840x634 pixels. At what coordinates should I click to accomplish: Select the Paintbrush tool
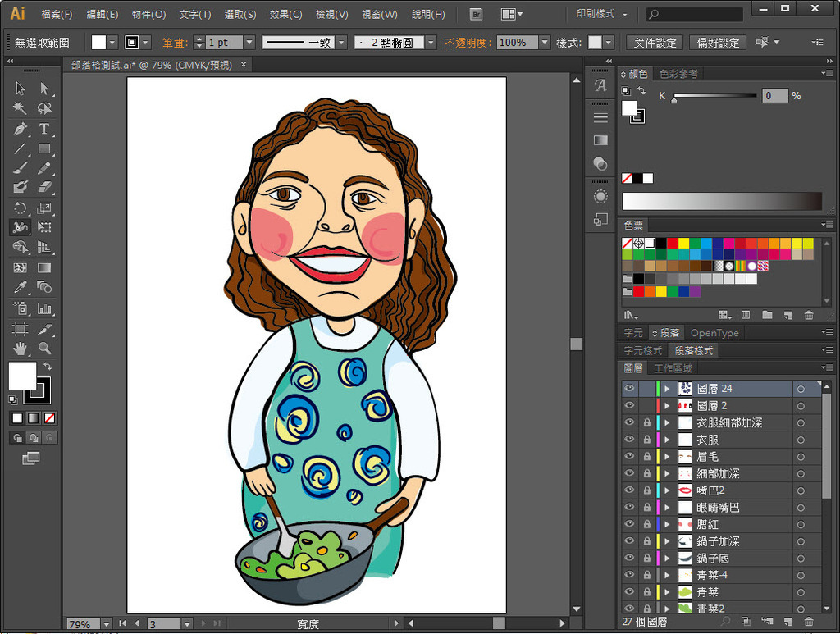click(20, 168)
